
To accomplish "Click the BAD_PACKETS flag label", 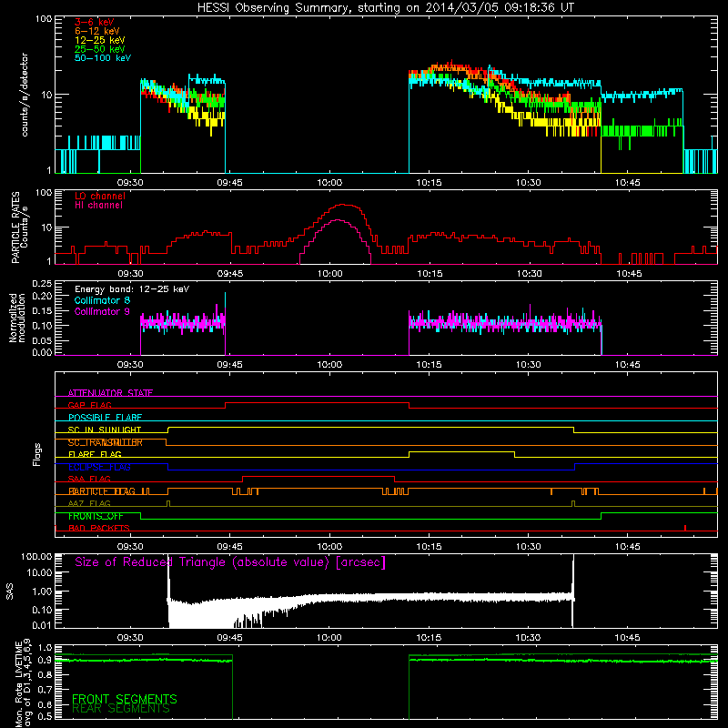I will coord(99,528).
